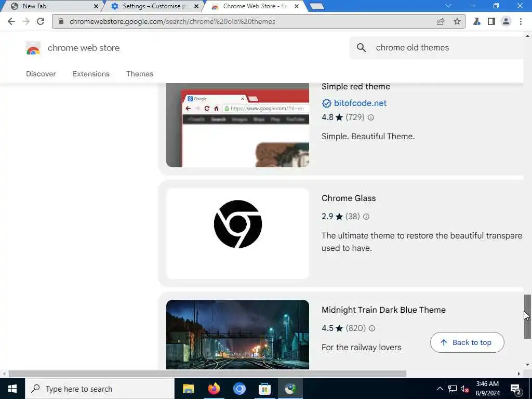The image size is (532, 399).
Task: Open the Chrome profile avatar menu
Action: pos(506,21)
